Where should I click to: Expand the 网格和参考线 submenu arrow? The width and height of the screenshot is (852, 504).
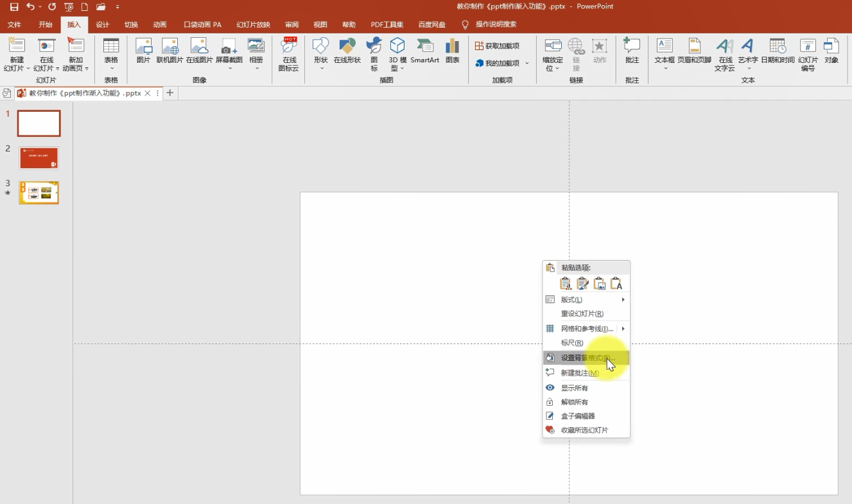coord(623,329)
